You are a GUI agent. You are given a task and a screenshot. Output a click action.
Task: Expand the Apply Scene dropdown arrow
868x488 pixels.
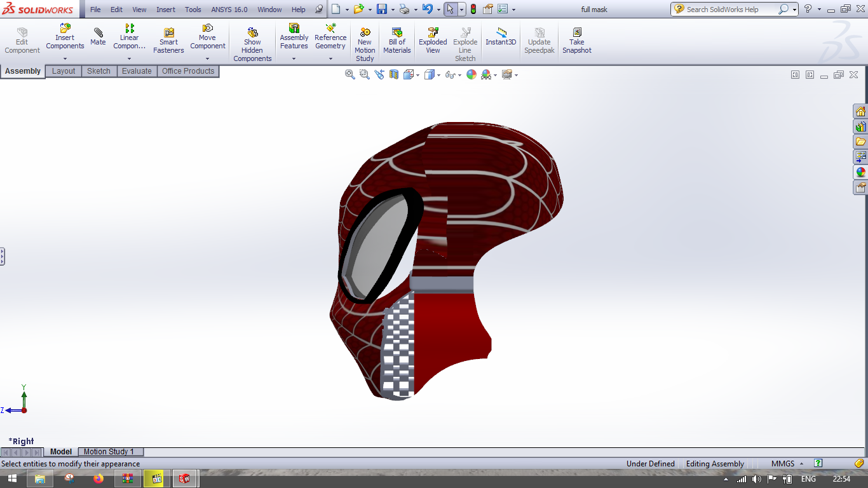tap(495, 75)
